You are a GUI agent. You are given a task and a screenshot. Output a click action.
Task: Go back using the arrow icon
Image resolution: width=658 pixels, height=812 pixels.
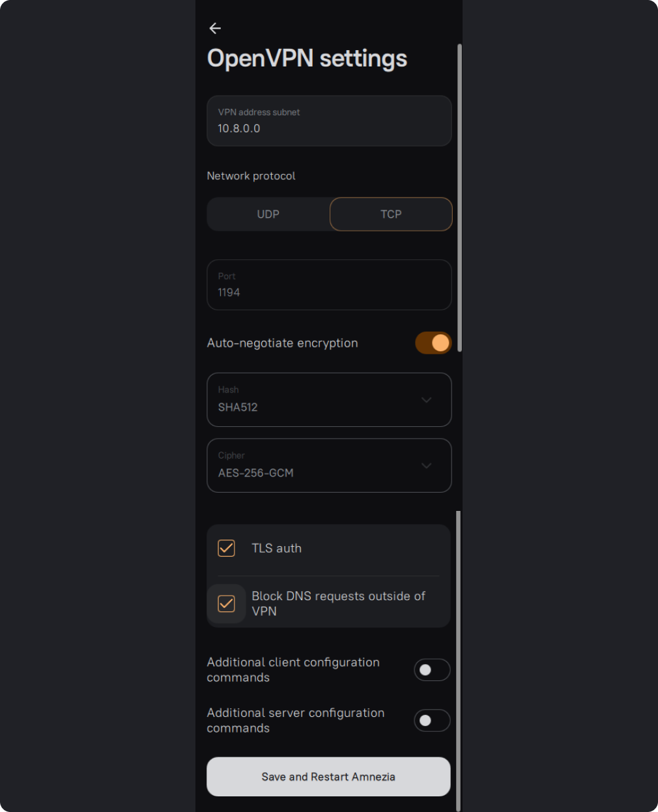[x=215, y=28]
